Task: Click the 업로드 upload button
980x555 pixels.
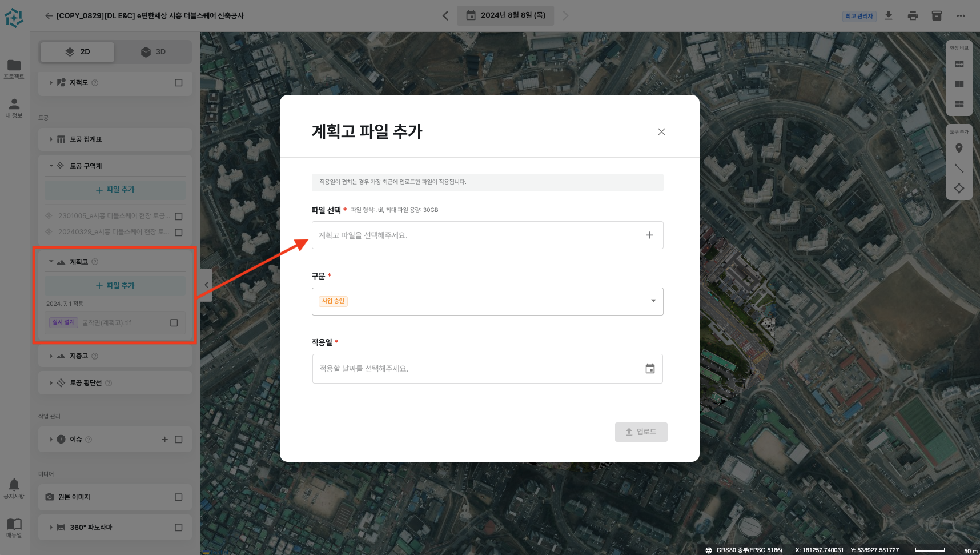Action: click(x=641, y=432)
